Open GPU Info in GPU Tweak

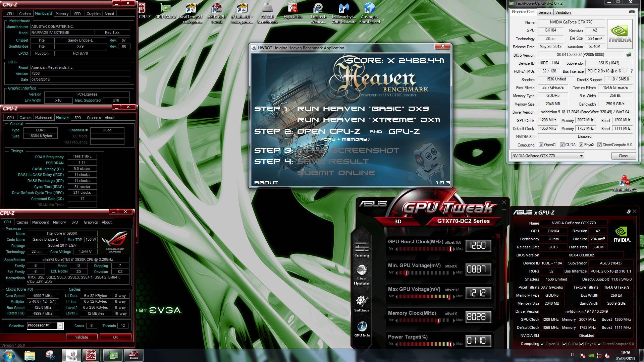[x=362, y=329]
